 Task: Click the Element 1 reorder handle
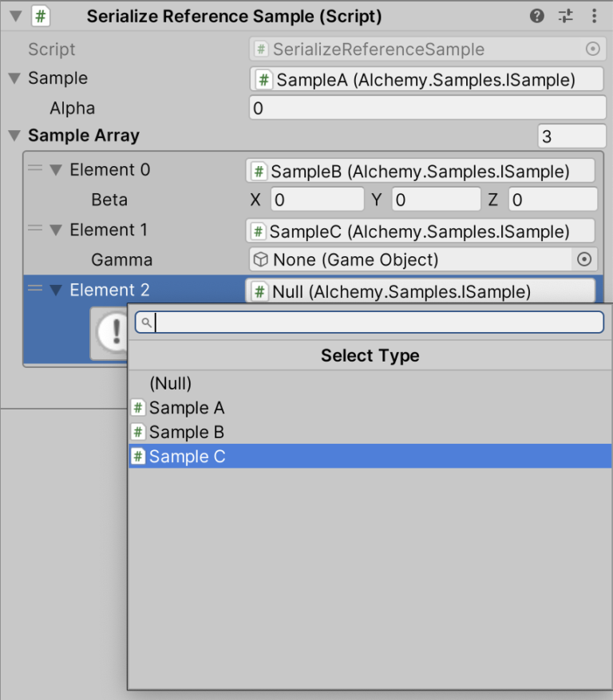point(35,228)
